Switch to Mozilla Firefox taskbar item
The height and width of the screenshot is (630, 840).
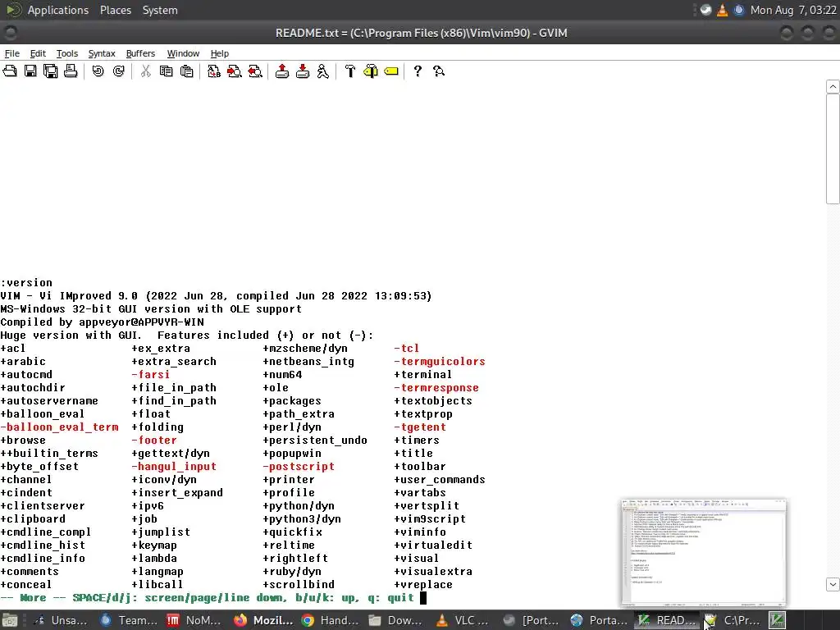[265, 620]
